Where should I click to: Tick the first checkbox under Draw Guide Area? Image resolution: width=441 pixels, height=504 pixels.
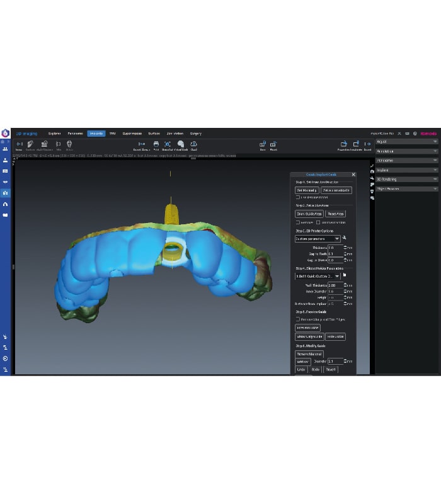297,222
